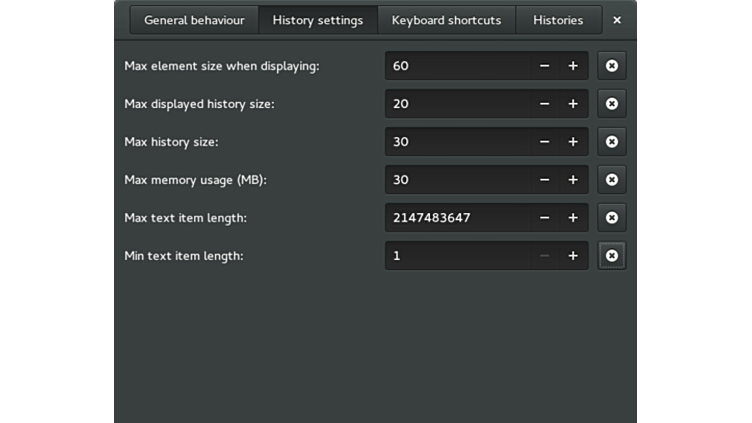752x423 pixels.
Task: Reset Max history size value
Action: coord(611,141)
